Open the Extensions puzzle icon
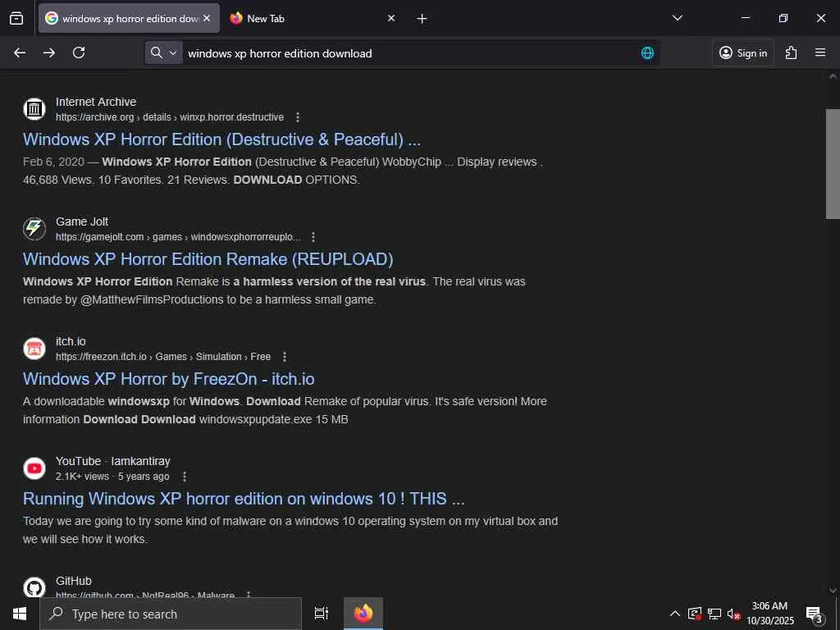Screen dimensions: 840x630 click(791, 52)
